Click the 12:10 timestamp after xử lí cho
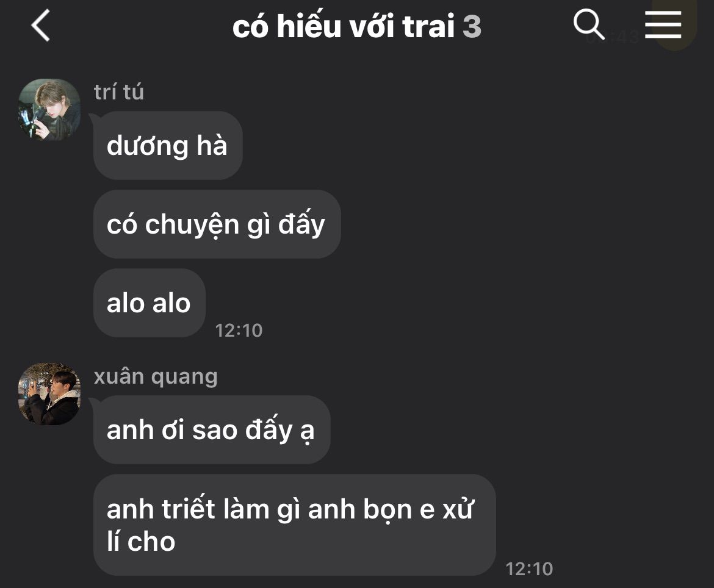 click(x=529, y=569)
